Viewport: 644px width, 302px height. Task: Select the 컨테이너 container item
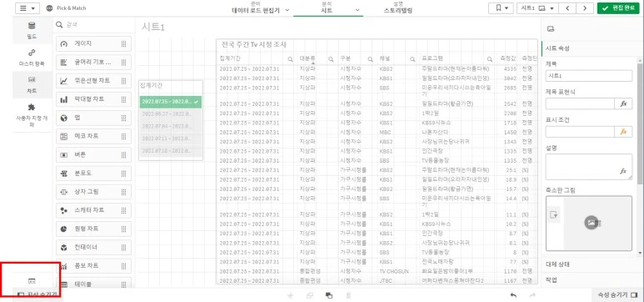tap(93, 247)
